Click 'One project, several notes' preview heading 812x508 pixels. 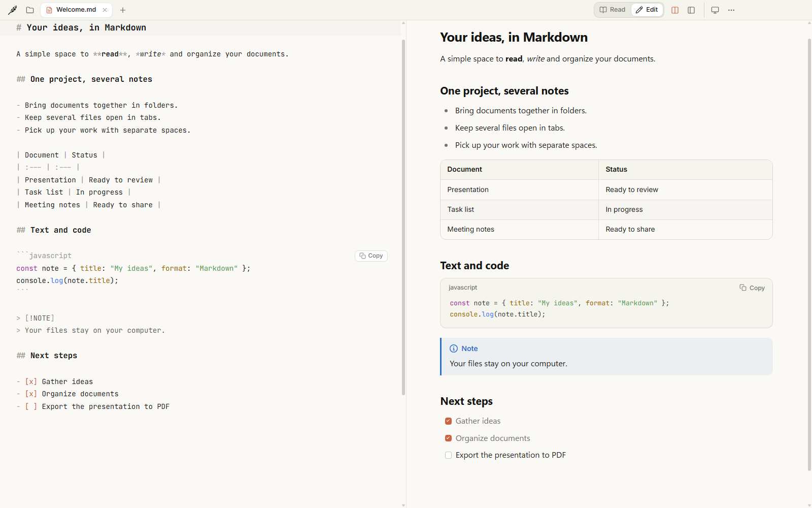tap(504, 91)
